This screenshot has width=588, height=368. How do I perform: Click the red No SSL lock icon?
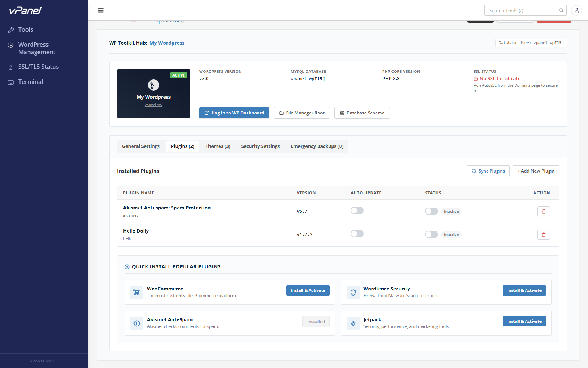click(476, 78)
